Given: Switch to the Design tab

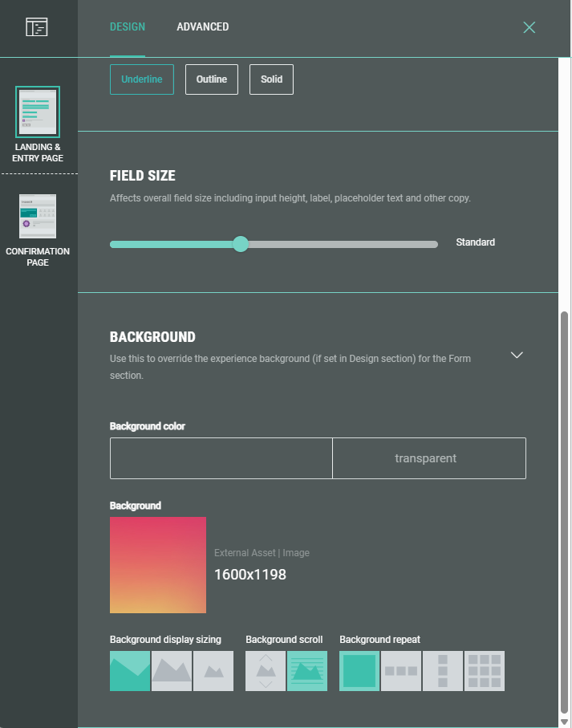Looking at the screenshot, I should click(128, 27).
